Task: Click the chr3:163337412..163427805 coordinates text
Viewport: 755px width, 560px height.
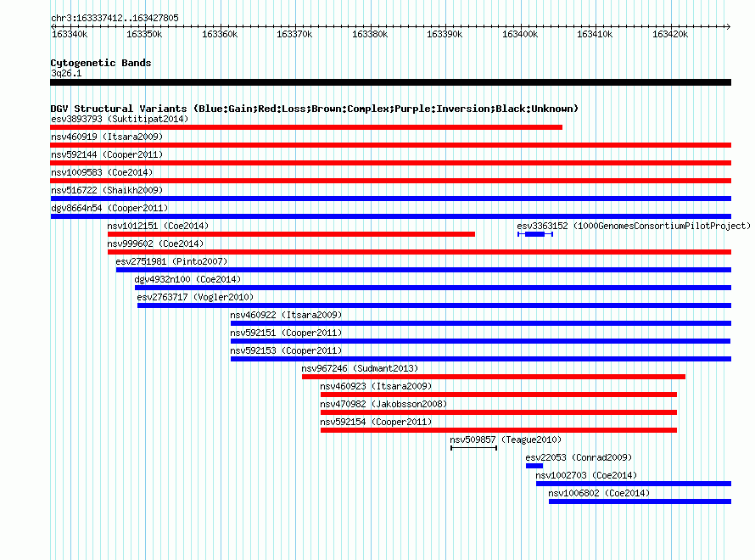Action: click(x=115, y=18)
